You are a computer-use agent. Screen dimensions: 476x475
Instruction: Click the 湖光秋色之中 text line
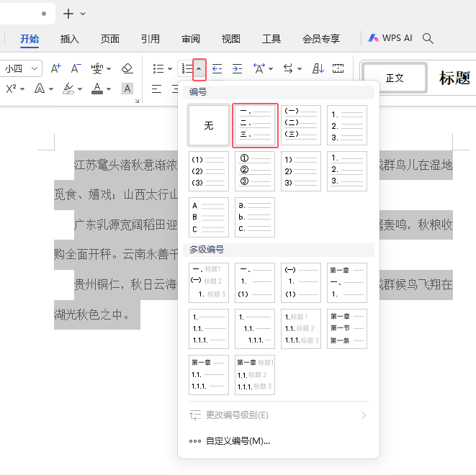point(91,315)
